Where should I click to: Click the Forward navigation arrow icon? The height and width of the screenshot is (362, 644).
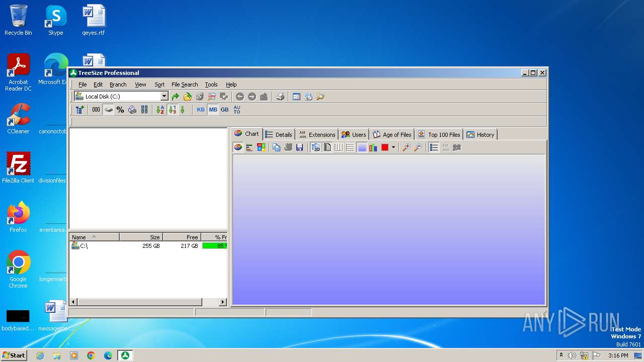click(252, 97)
